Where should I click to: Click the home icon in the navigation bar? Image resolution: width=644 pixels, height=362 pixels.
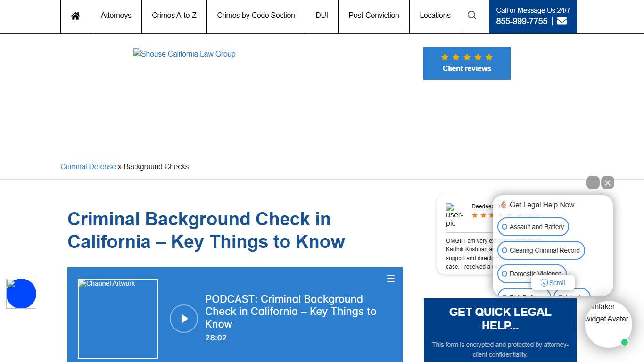[75, 15]
